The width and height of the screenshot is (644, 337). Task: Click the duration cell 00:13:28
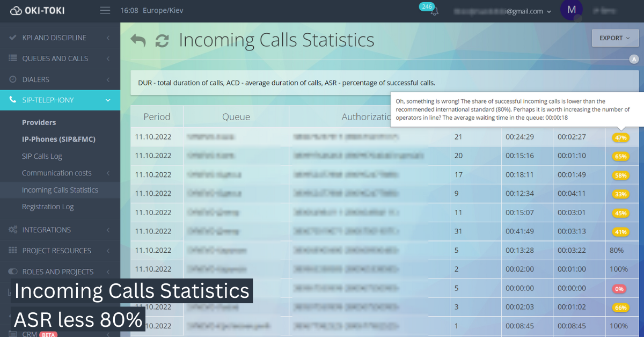coord(519,250)
